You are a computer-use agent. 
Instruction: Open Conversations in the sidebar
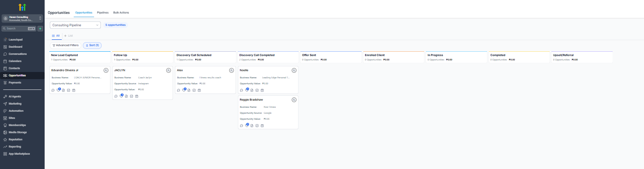coord(18,54)
